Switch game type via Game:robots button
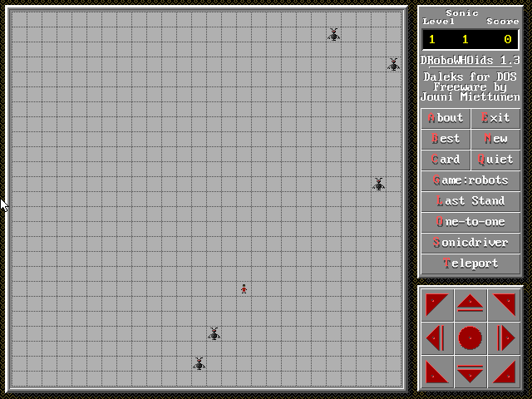Screen dimensions: 532x399 point(470,180)
